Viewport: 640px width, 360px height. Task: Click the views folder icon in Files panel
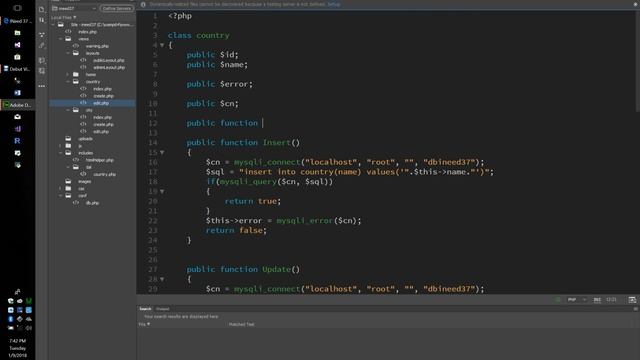[x=69, y=39]
